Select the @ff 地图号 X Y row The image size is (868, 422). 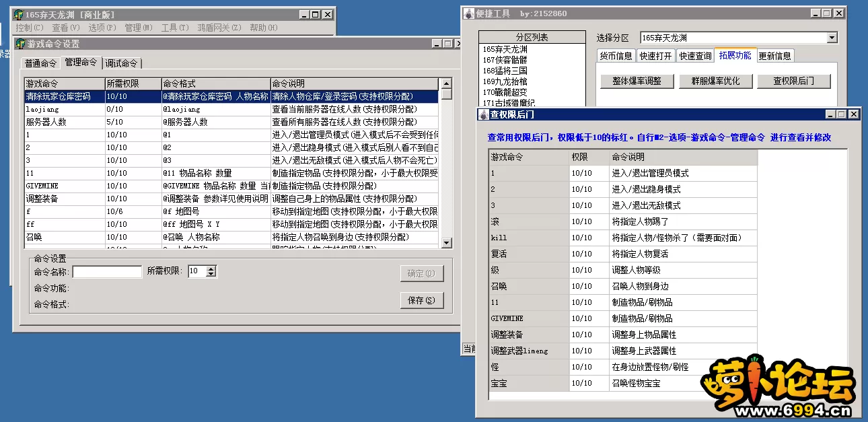click(x=231, y=224)
